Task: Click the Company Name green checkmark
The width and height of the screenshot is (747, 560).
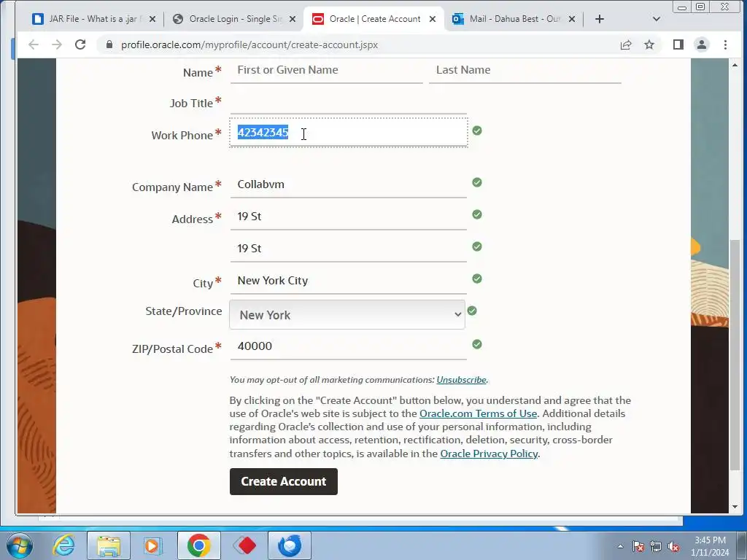Action: point(477,182)
